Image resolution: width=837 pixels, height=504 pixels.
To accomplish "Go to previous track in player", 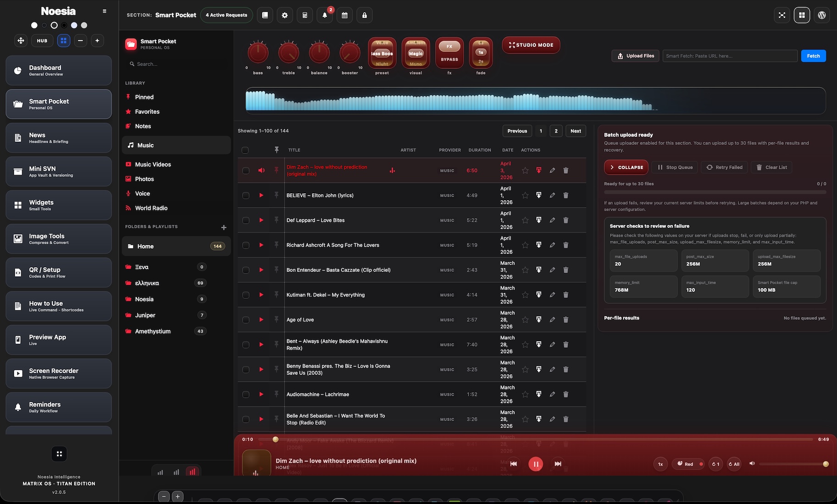I will (x=514, y=464).
